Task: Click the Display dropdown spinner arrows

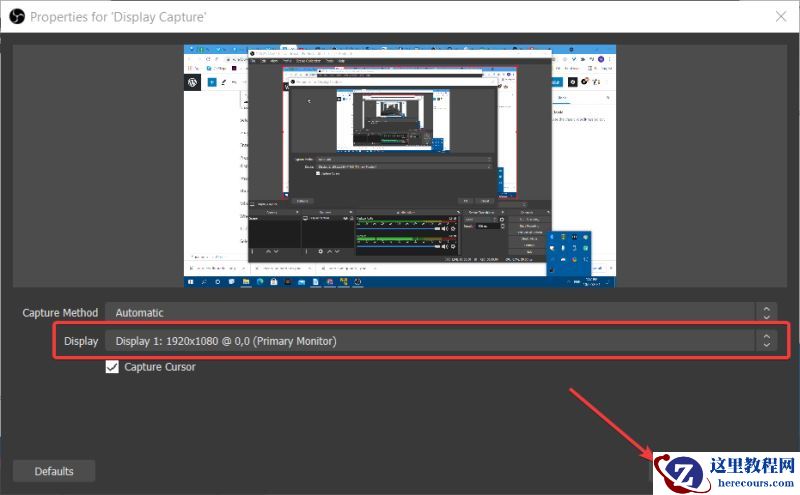Action: click(x=766, y=341)
